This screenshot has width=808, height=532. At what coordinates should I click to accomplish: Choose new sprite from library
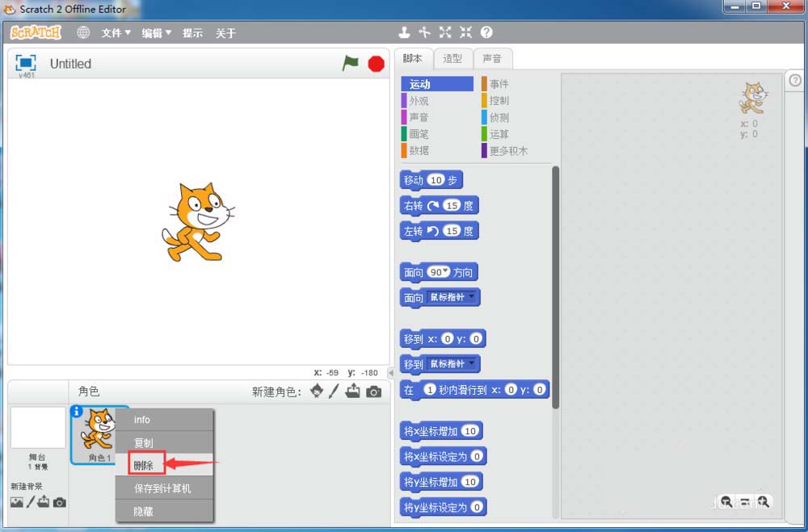(317, 392)
